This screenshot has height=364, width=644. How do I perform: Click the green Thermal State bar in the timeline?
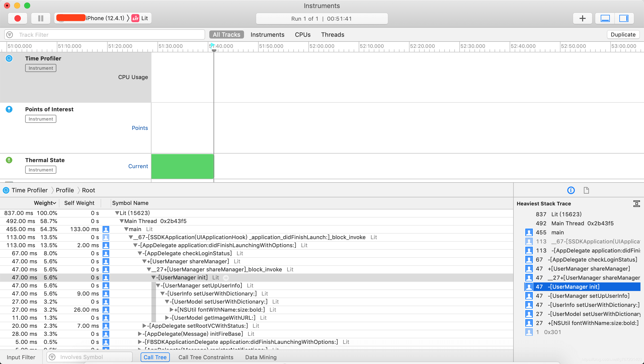pos(182,166)
